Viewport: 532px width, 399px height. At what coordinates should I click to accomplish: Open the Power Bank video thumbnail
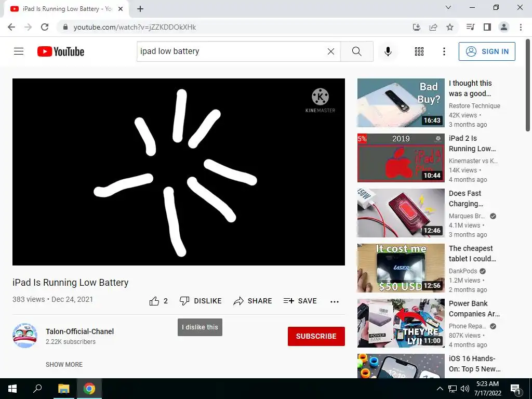coord(401,323)
